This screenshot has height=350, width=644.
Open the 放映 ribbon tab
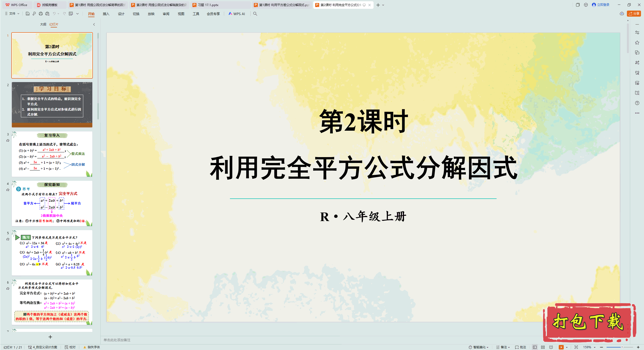[151, 14]
